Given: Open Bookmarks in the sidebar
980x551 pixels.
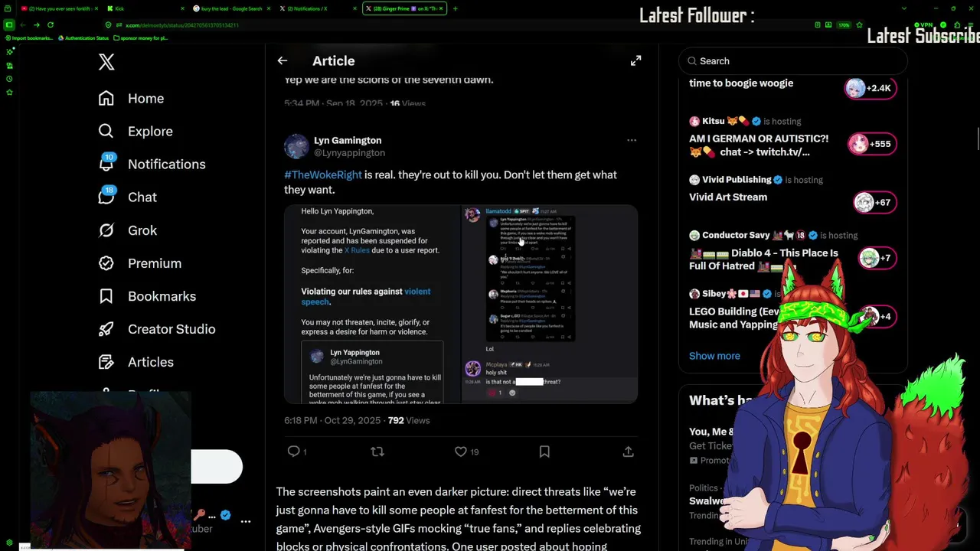Looking at the screenshot, I should tap(147, 295).
